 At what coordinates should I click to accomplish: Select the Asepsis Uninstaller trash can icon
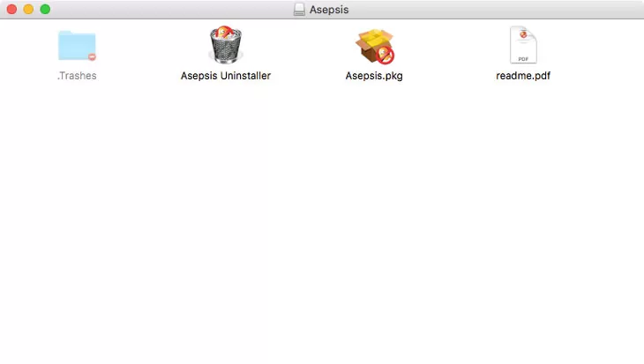[x=226, y=45]
